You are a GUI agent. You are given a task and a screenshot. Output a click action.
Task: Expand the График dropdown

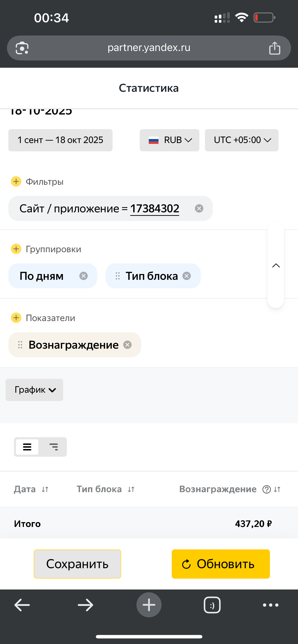click(x=34, y=390)
